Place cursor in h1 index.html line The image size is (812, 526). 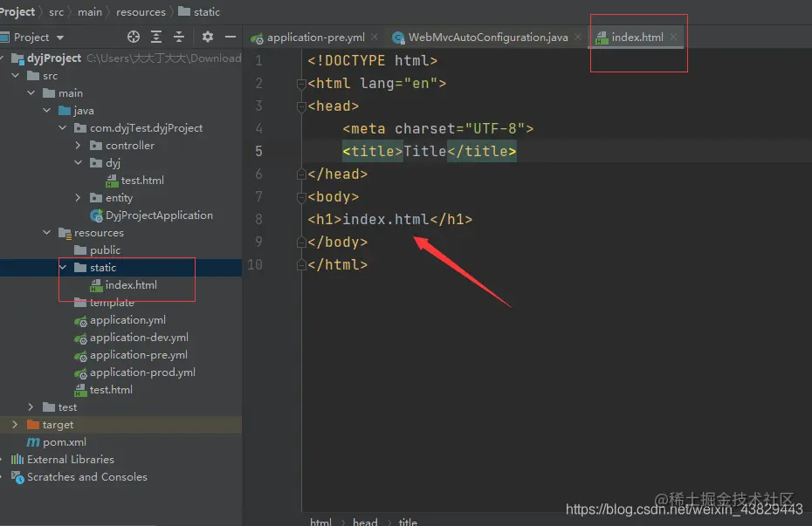(390, 219)
